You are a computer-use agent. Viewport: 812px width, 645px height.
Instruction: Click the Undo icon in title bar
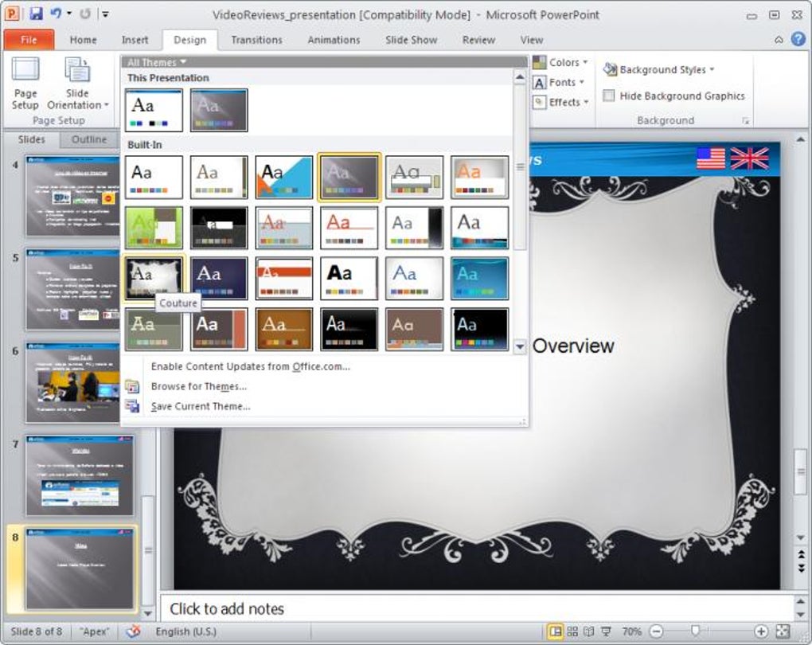point(56,14)
